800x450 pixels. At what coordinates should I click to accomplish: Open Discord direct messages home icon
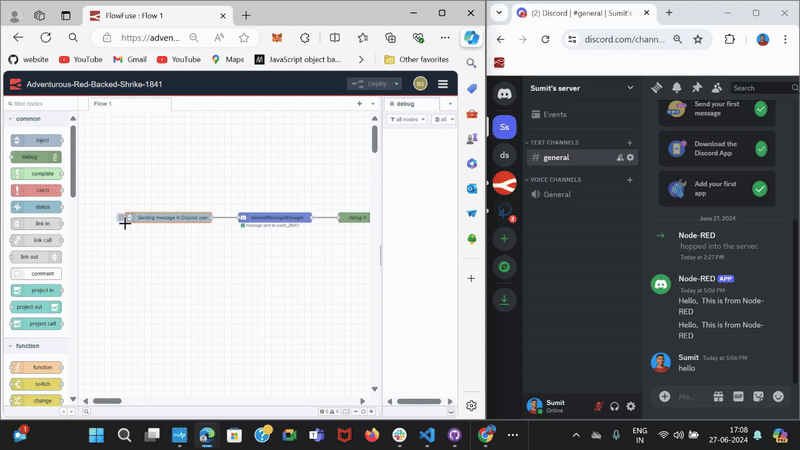click(504, 94)
